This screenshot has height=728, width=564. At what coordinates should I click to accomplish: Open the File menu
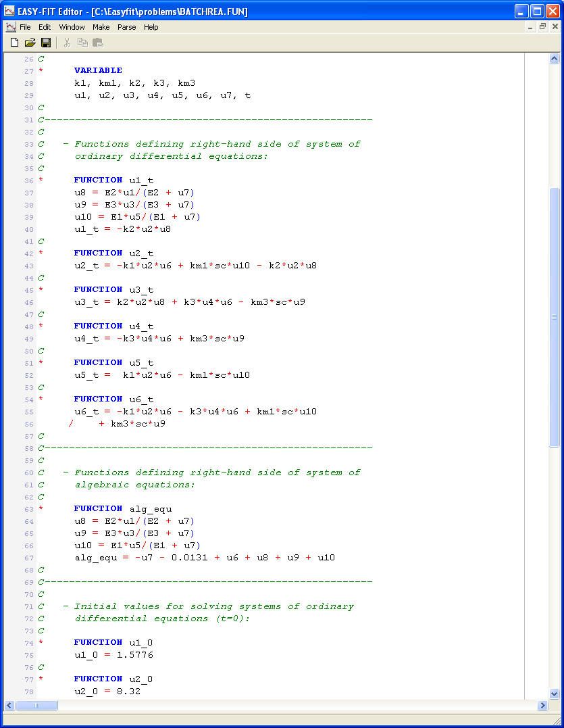coord(25,27)
